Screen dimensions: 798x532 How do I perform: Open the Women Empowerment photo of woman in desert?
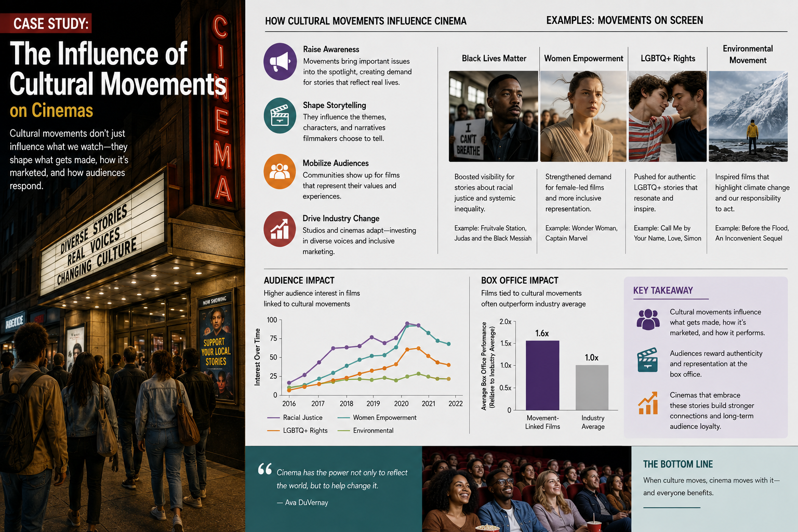[x=583, y=116]
